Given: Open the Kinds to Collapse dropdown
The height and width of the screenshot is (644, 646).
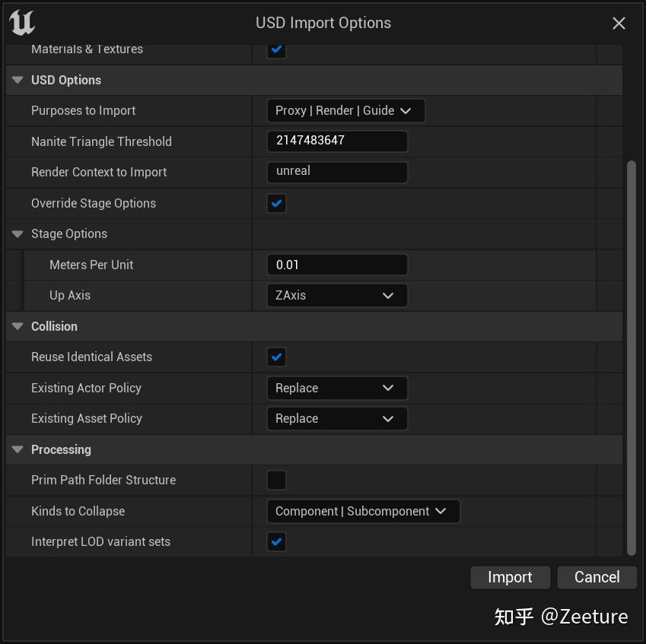Looking at the screenshot, I should [x=363, y=512].
